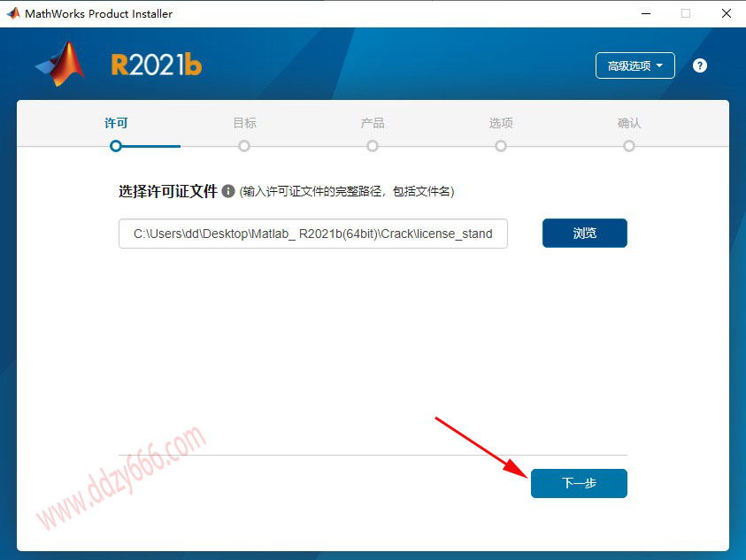Click the R2021b version logo
Screen dimensions: 746x560
coord(157,65)
